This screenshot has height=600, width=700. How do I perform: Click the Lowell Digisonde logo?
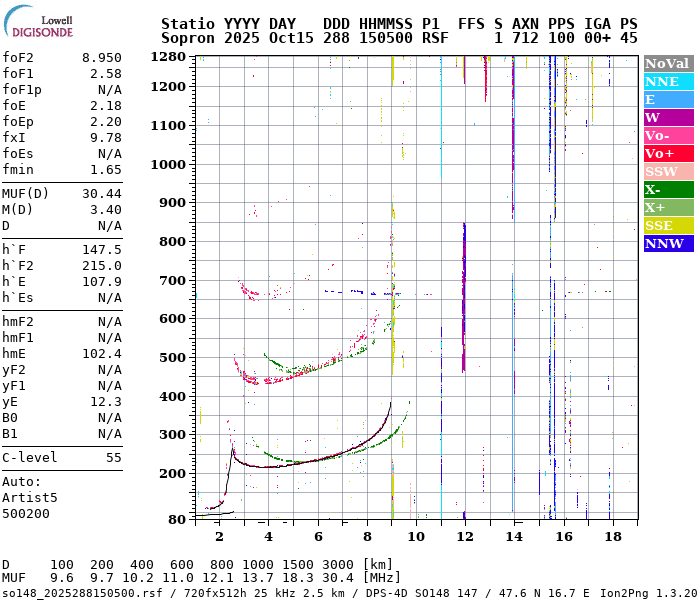[x=39, y=25]
